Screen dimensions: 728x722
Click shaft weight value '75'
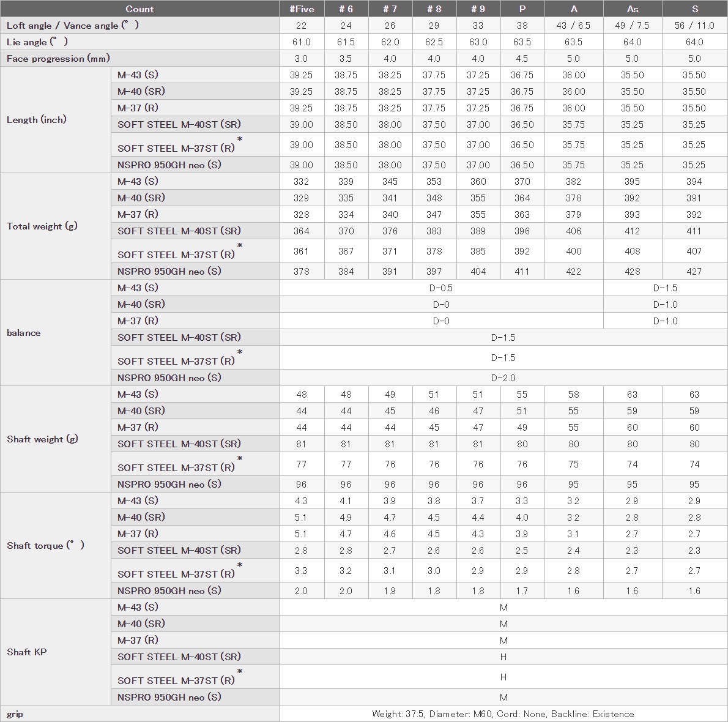pos(573,464)
